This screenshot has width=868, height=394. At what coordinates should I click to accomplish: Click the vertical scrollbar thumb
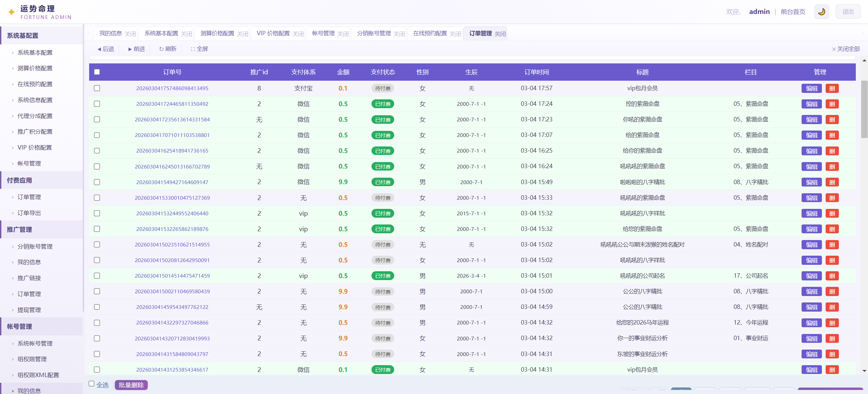point(864,109)
